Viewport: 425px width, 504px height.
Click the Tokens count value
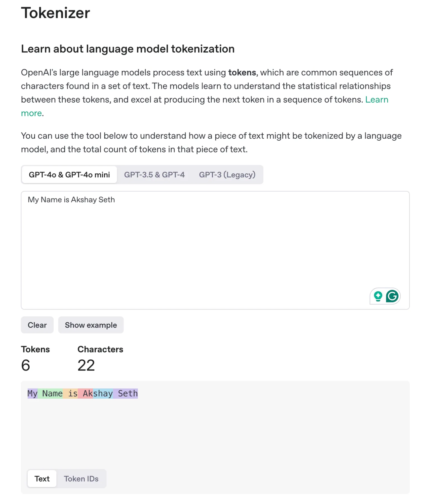click(26, 365)
